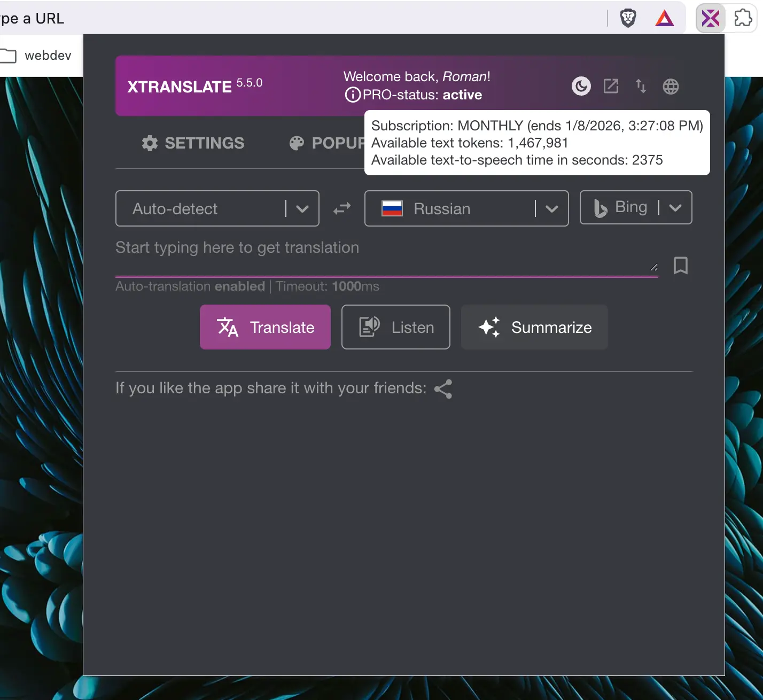The image size is (763, 700).
Task: Click the XTranslate extension toolbar icon
Action: click(x=710, y=18)
